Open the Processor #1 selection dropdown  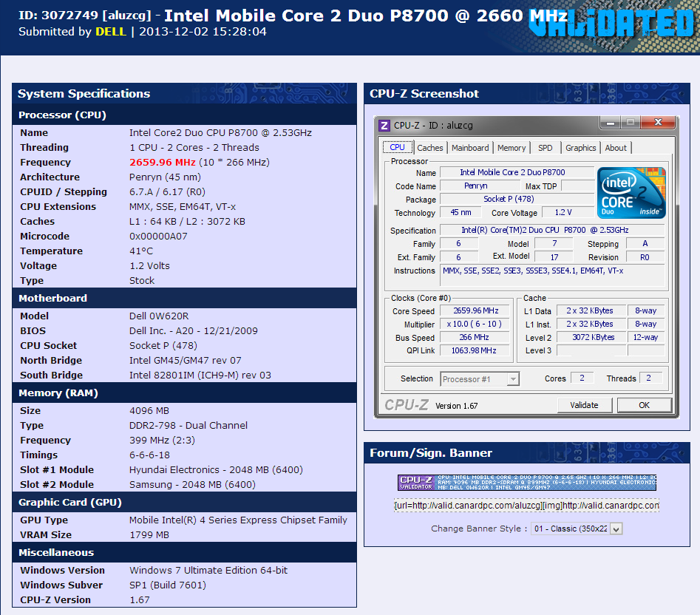point(480,379)
